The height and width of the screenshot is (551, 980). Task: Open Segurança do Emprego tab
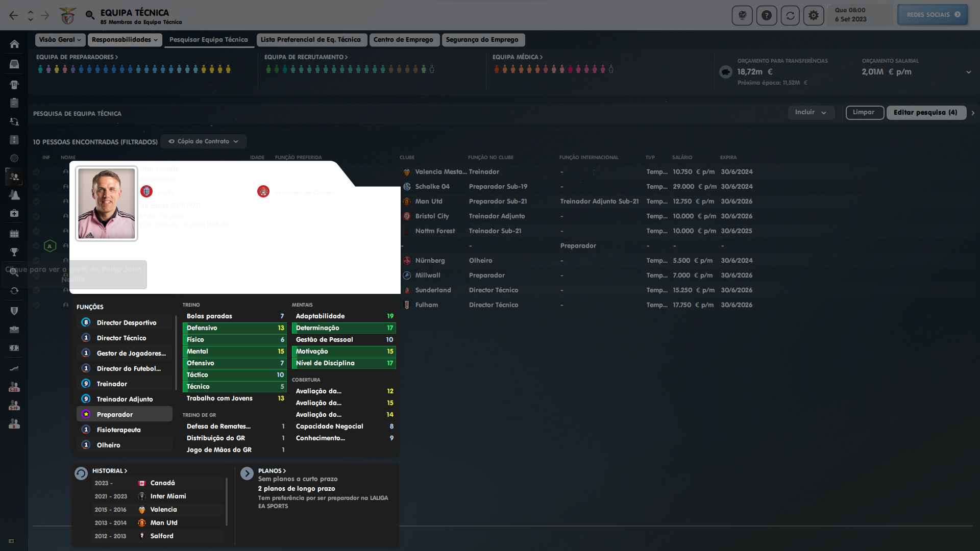pyautogui.click(x=482, y=40)
